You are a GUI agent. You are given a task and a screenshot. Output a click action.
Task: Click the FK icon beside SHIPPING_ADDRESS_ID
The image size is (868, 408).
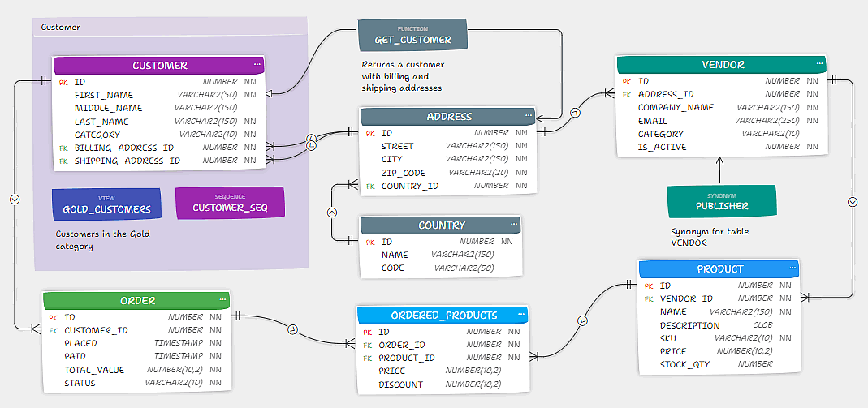63,161
